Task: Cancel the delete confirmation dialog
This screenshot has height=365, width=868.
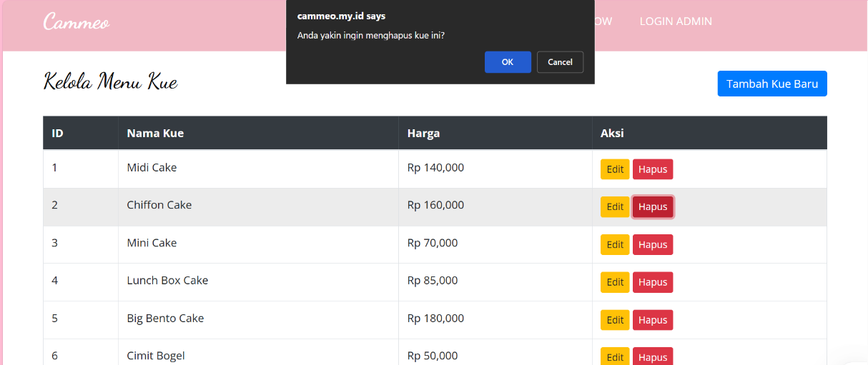Action: (x=560, y=62)
